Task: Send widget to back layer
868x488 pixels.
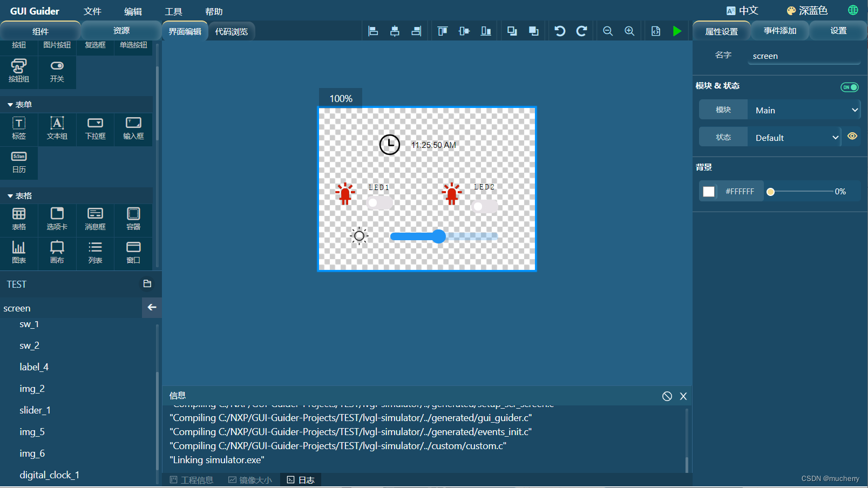Action: 512,31
